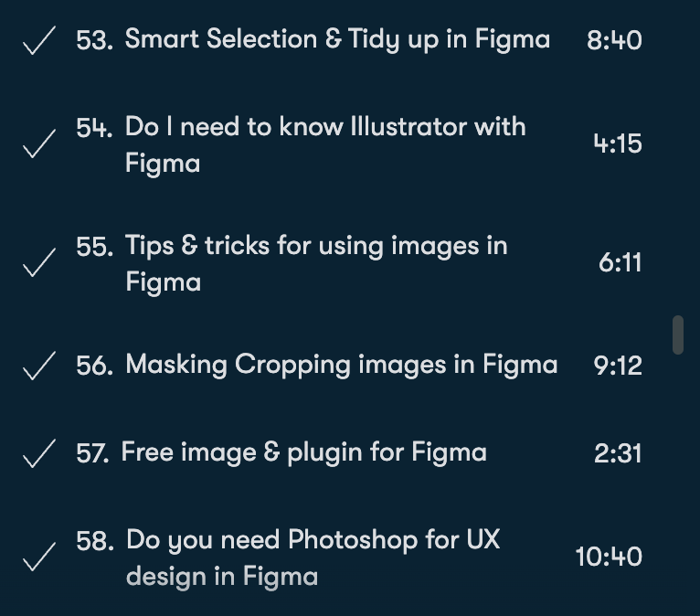
Task: Click the 8:40 duration of lesson 53
Action: tap(614, 41)
